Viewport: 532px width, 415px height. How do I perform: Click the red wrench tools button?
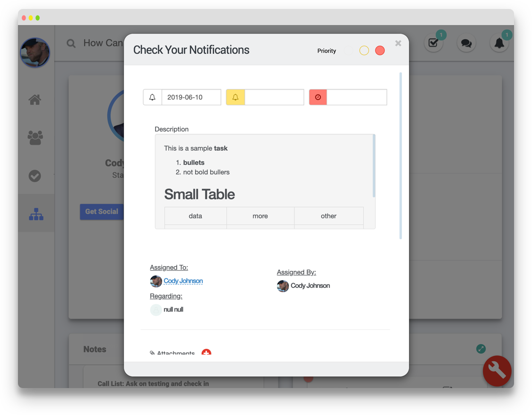coord(497,371)
